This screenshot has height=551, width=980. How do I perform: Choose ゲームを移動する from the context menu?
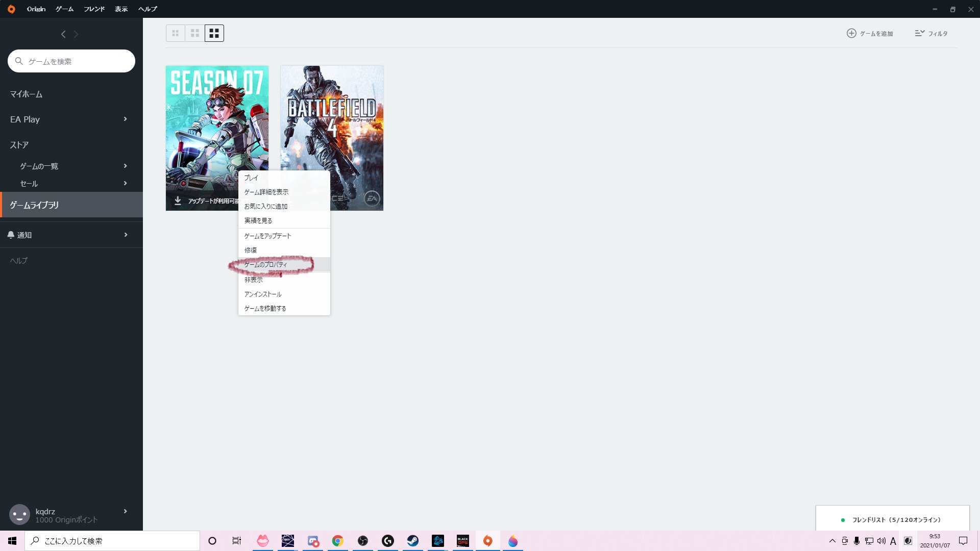coord(284,308)
